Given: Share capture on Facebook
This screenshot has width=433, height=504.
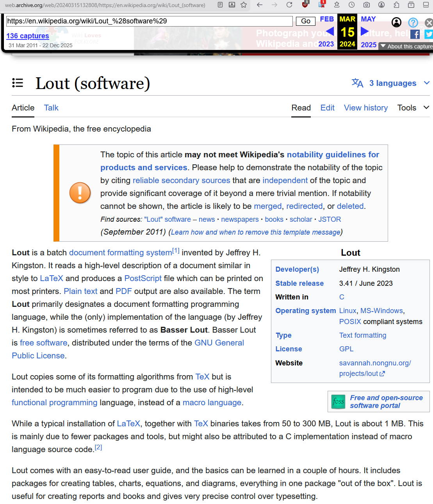Looking at the screenshot, I should click(415, 34).
